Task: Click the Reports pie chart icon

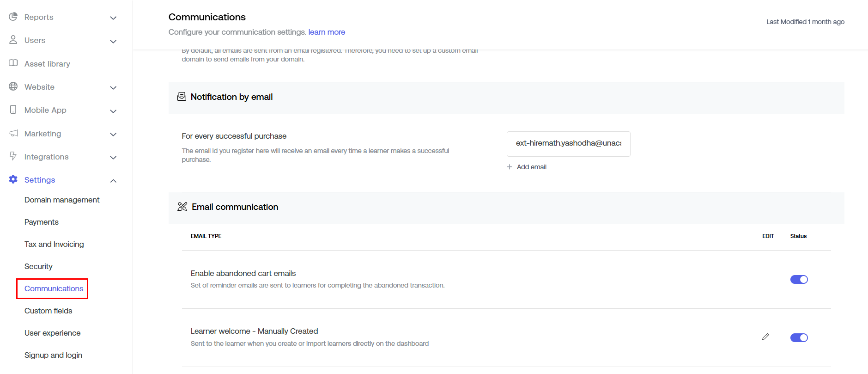Action: click(x=13, y=17)
